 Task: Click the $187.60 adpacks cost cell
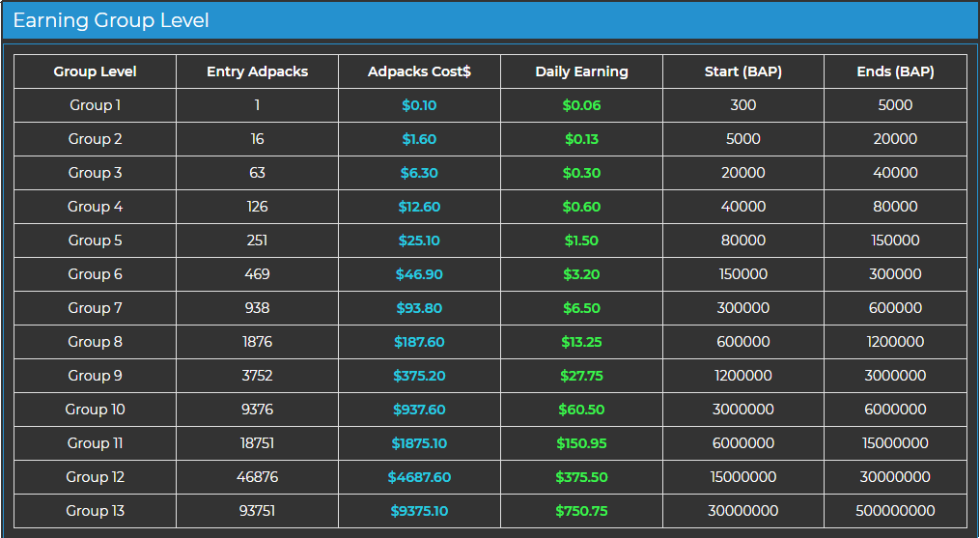pos(419,342)
